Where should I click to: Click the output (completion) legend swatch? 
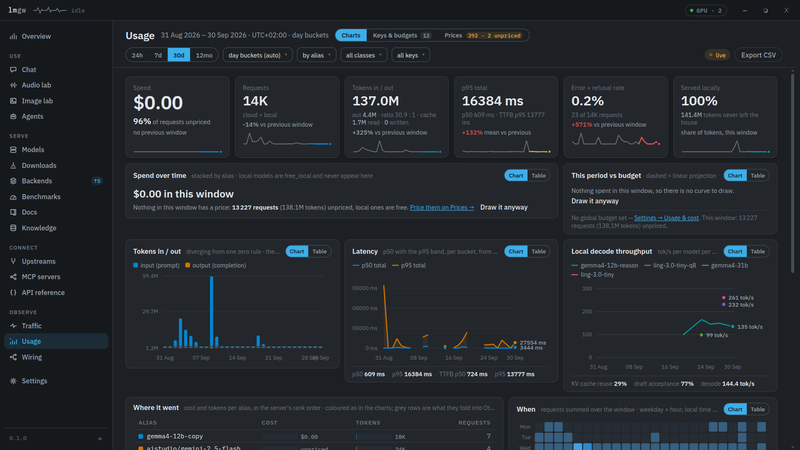coord(188,265)
